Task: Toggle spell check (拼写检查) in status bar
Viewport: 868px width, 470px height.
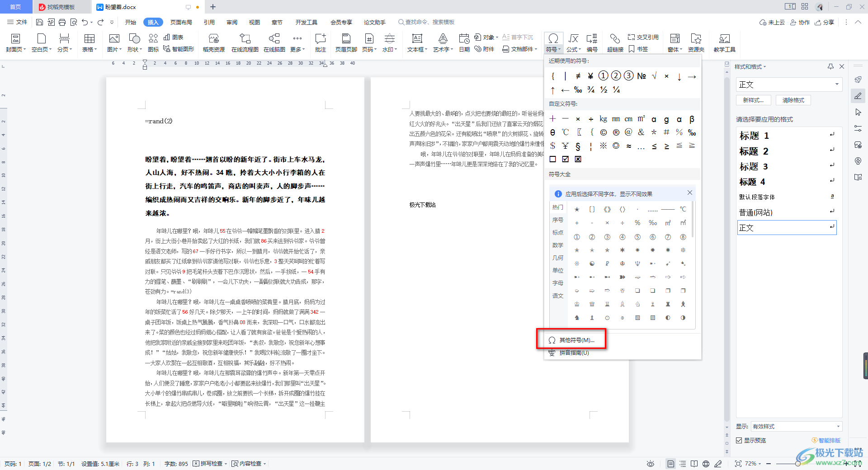Action: 210,464
